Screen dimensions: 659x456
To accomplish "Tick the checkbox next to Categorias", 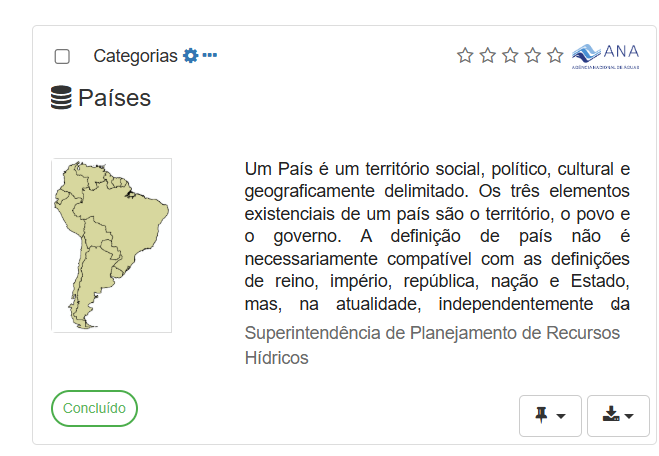I will click(x=62, y=56).
